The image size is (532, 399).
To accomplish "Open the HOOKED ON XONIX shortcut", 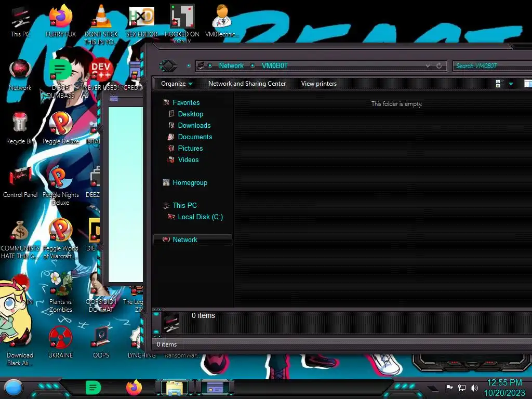I will pyautogui.click(x=182, y=23).
